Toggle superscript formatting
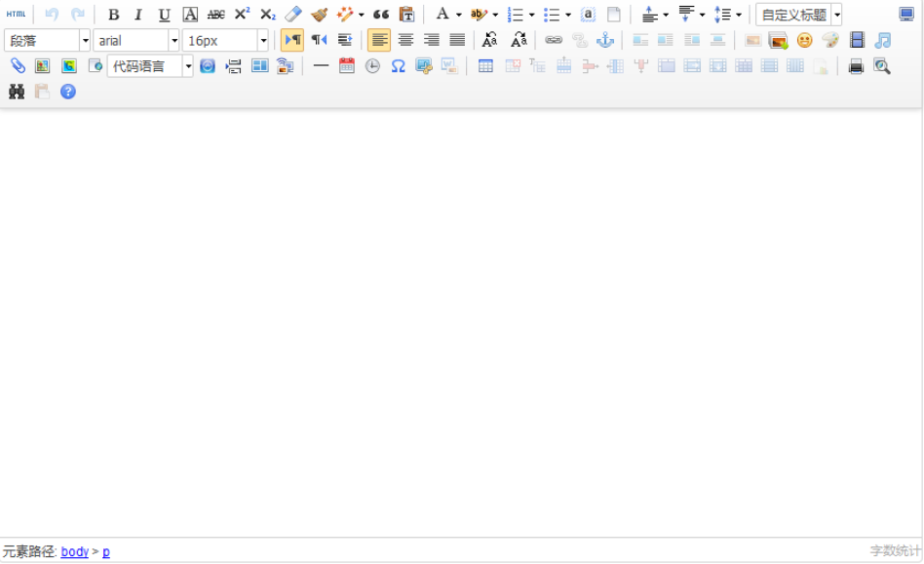Screen dimensions: 924x564 242,15
